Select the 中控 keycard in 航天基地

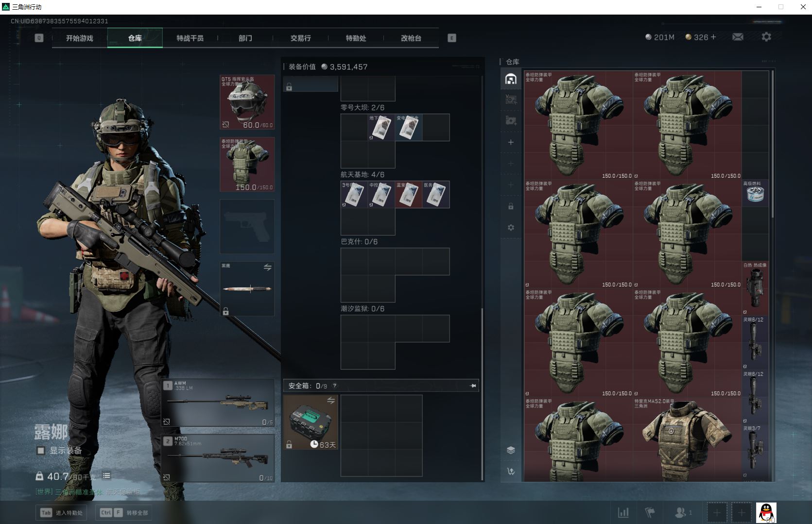tap(381, 195)
